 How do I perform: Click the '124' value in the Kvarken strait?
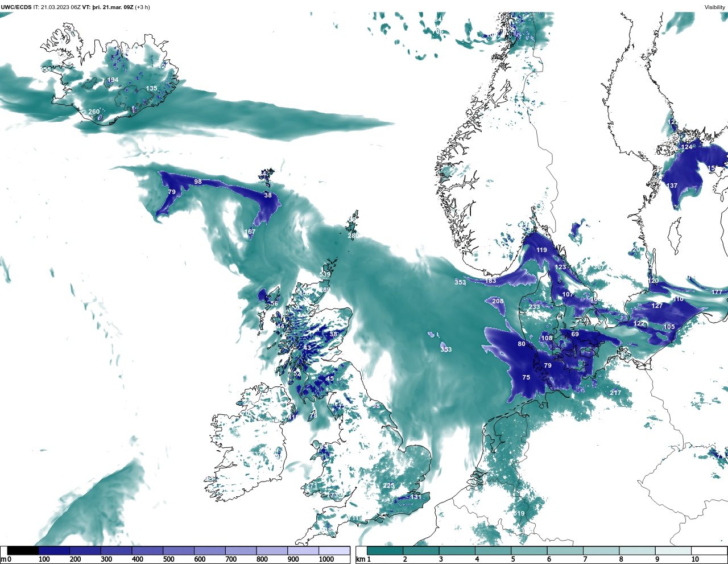(687, 147)
